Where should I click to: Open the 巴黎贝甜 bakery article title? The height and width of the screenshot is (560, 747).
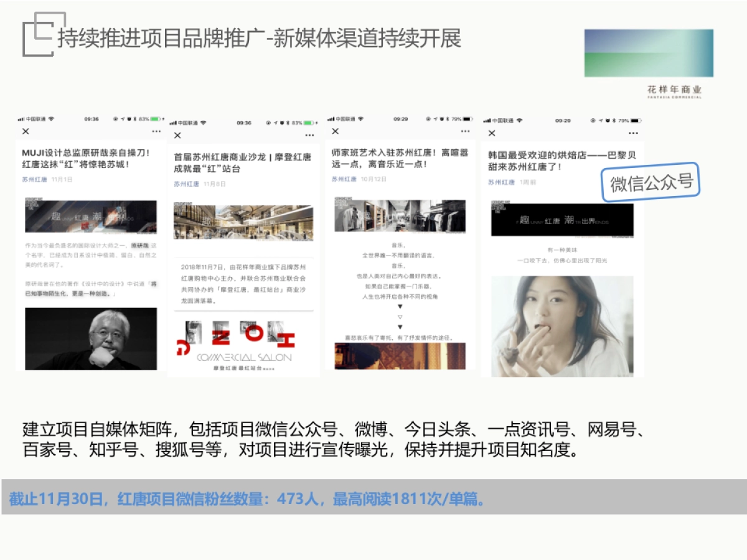[557, 160]
